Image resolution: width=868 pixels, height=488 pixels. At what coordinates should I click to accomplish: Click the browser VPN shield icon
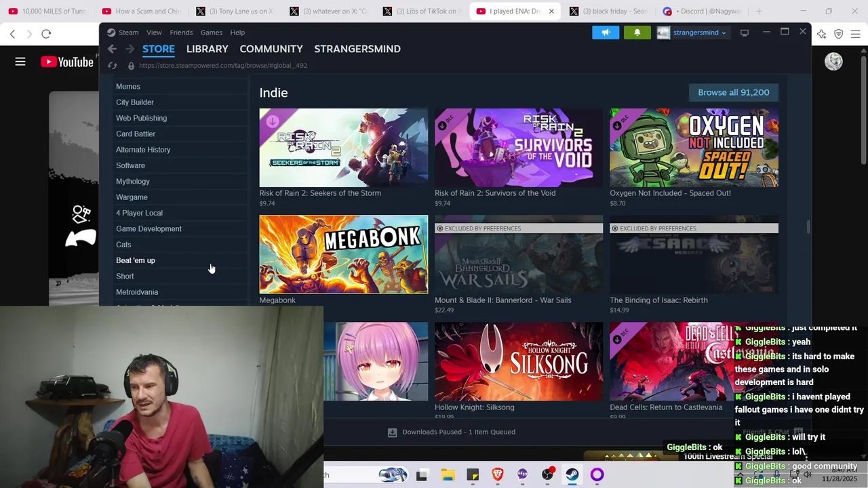point(839,34)
